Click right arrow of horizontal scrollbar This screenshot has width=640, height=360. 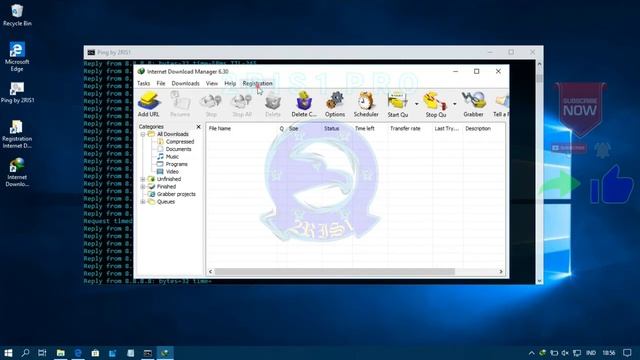coord(501,272)
